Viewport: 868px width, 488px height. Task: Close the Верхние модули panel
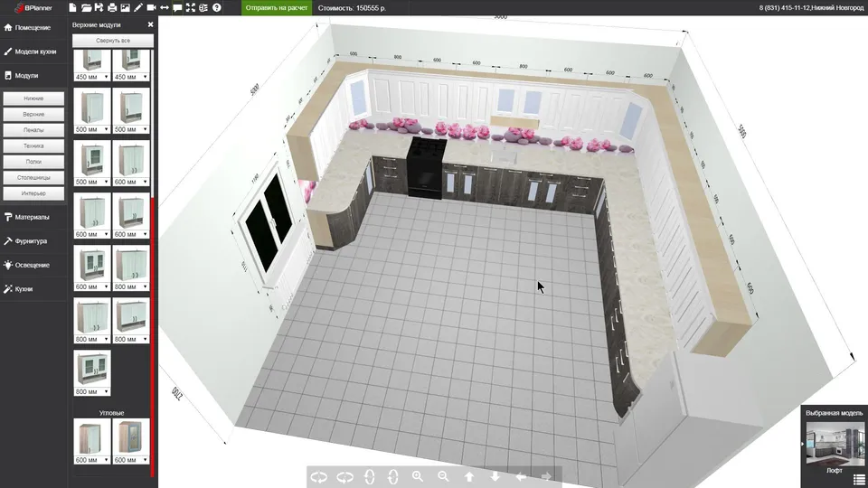click(151, 25)
